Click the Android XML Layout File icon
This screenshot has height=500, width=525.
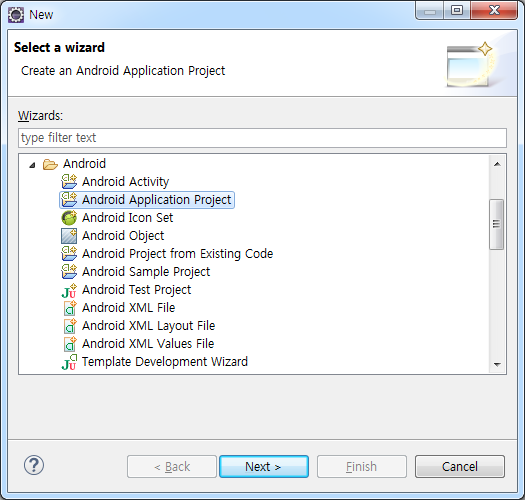pyautogui.click(x=70, y=326)
